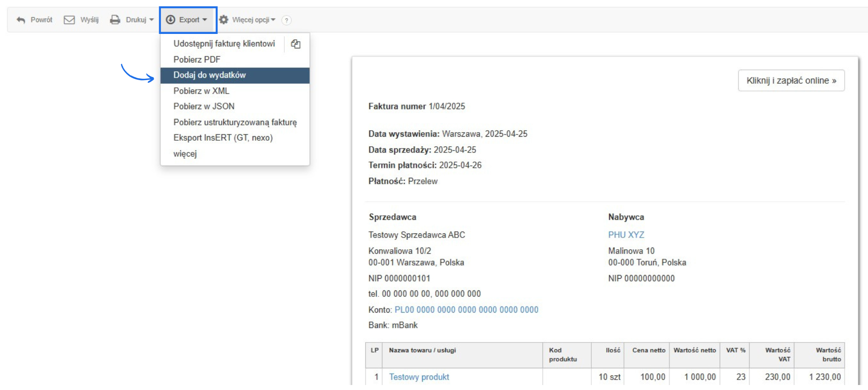Click the Wyślij envelope icon

tap(69, 20)
